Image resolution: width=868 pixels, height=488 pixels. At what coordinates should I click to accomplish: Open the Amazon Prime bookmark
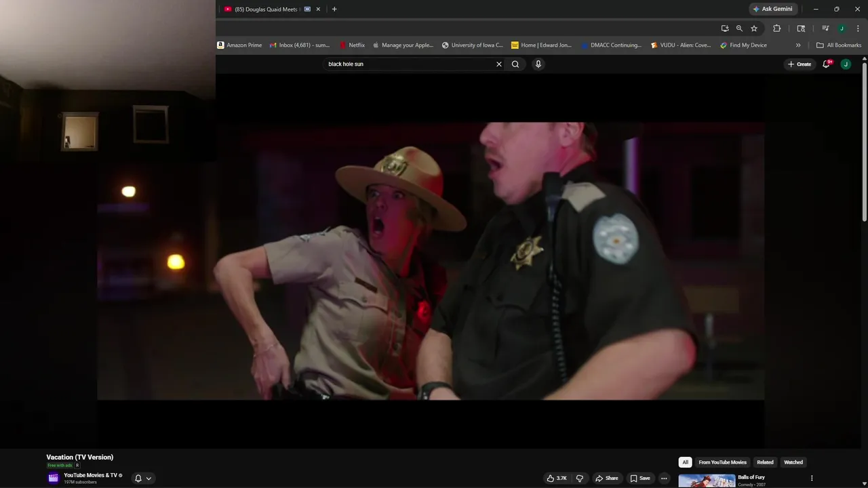239,45
